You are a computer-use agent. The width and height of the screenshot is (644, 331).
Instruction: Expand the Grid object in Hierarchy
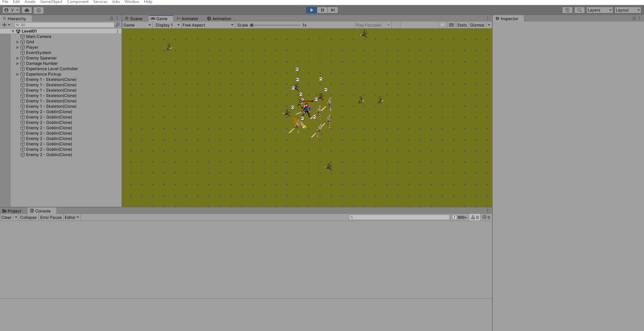(18, 42)
